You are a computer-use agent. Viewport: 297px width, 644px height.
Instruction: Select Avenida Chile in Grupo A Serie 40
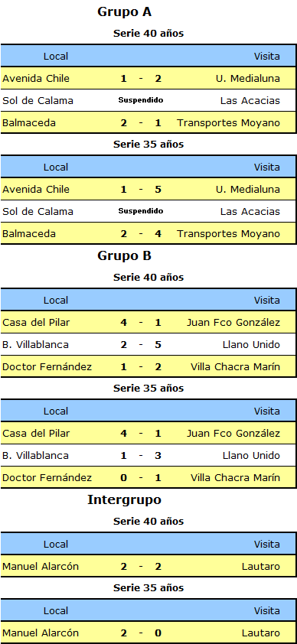pos(36,79)
